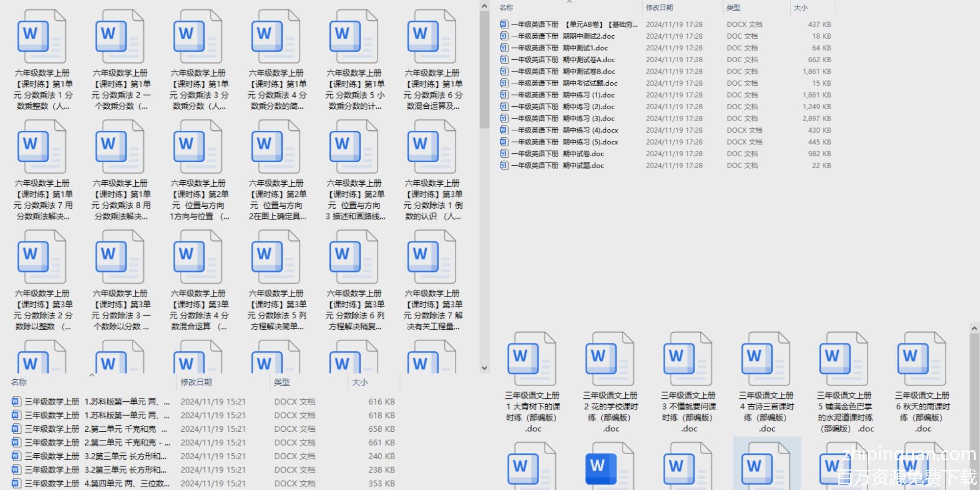Click the scroll-up arrow of the 六年级数学 icon pane

click(484, 6)
